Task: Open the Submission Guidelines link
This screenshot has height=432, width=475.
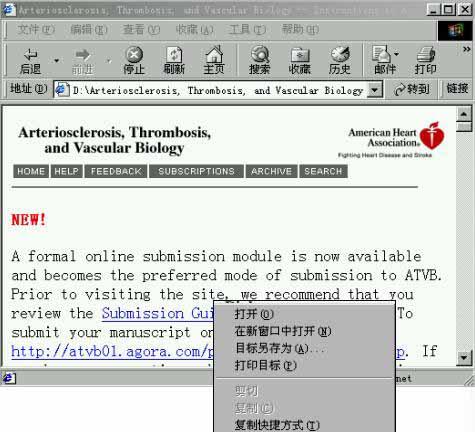Action: point(158,313)
